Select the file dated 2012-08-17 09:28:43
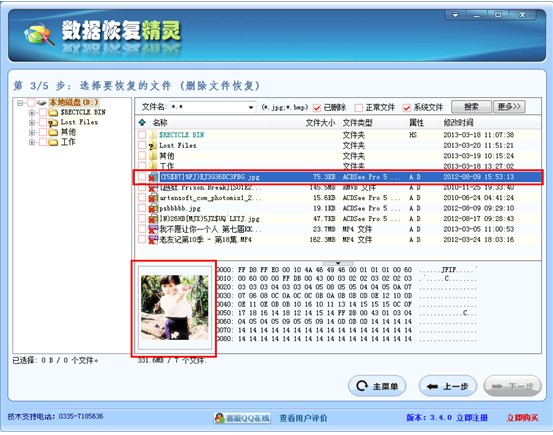553x435 pixels. (339, 219)
